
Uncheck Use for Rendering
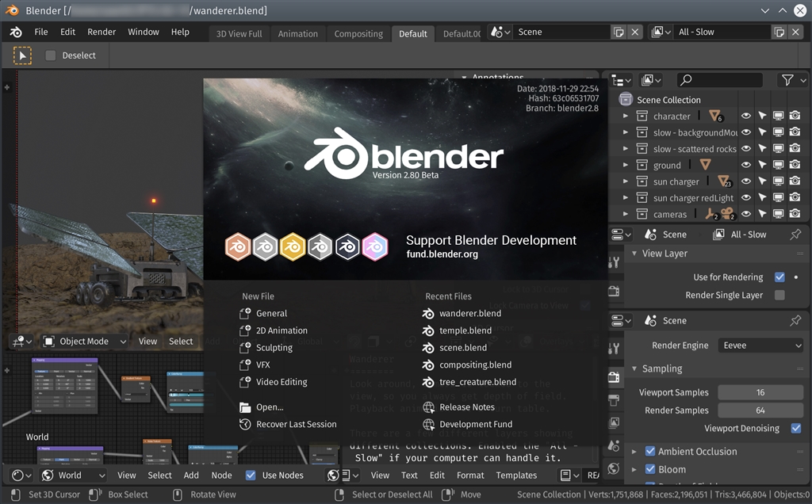click(779, 277)
